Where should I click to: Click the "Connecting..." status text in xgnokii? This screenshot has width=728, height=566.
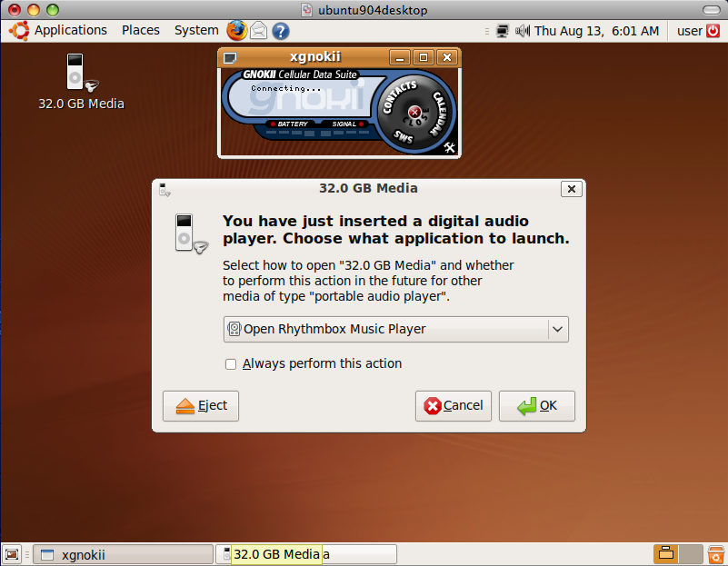(285, 88)
